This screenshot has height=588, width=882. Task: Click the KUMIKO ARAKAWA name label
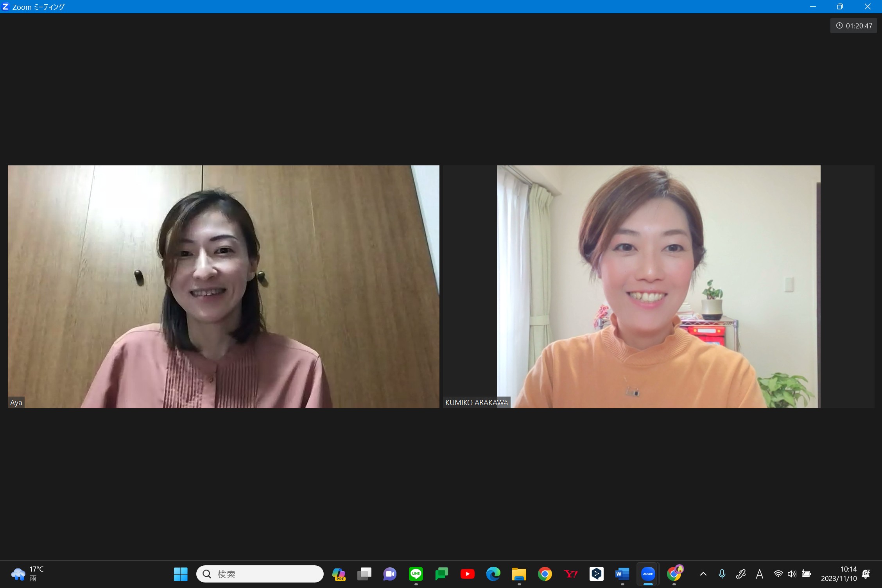pos(477,402)
